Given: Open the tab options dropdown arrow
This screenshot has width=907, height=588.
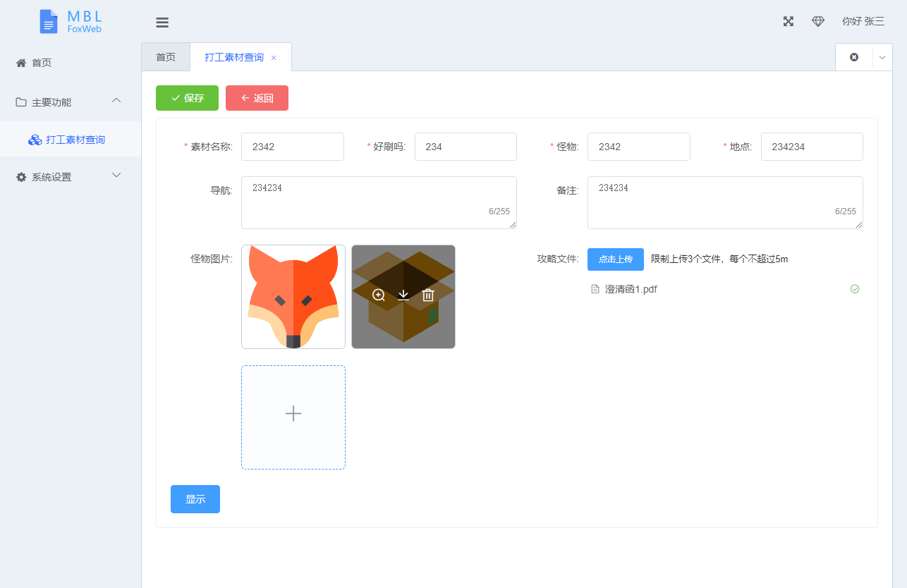Looking at the screenshot, I should click(x=882, y=58).
